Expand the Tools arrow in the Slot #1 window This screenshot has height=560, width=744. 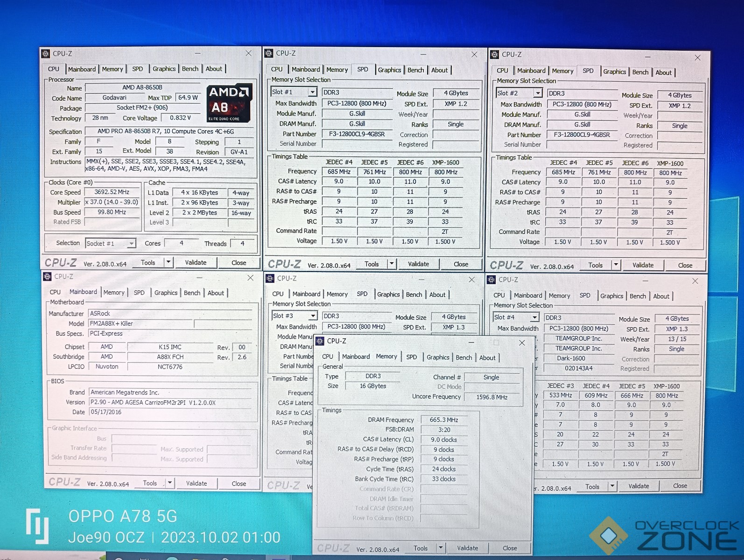pyautogui.click(x=392, y=264)
